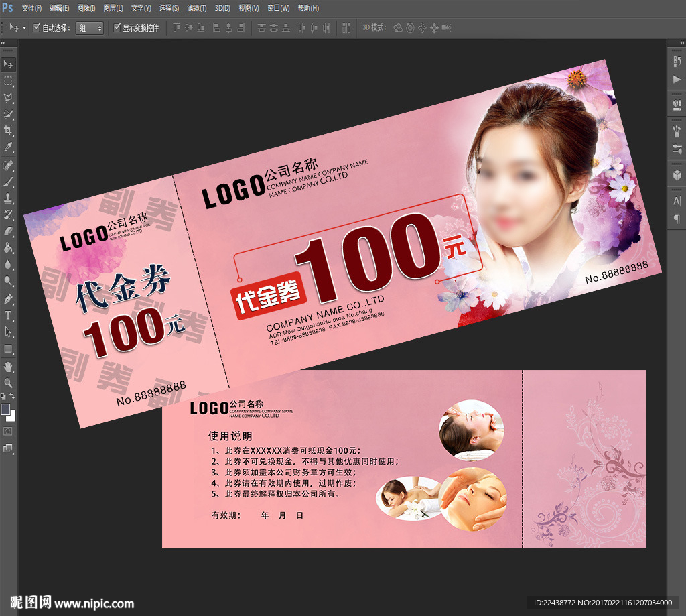Select the Polygonal Lasso tool
686x616 pixels.
tap(8, 98)
